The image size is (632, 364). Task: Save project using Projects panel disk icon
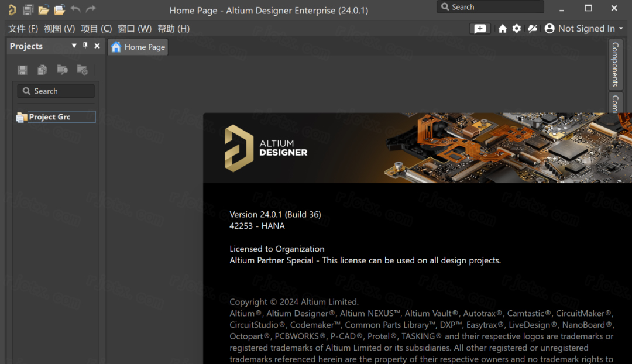(x=23, y=70)
